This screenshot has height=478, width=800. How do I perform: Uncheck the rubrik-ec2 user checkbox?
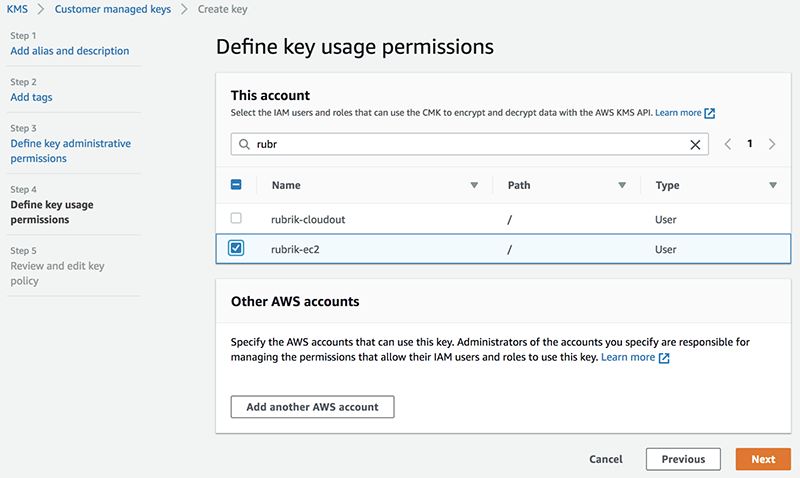click(x=236, y=248)
